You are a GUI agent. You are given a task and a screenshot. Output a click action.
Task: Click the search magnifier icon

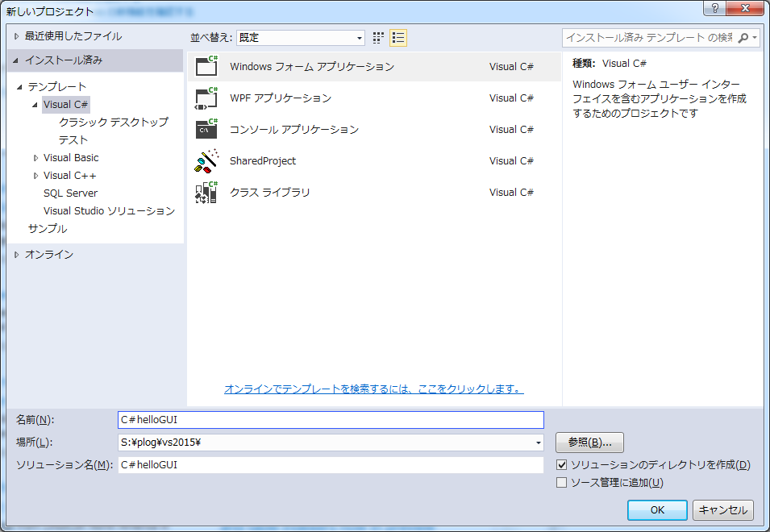coord(743,38)
